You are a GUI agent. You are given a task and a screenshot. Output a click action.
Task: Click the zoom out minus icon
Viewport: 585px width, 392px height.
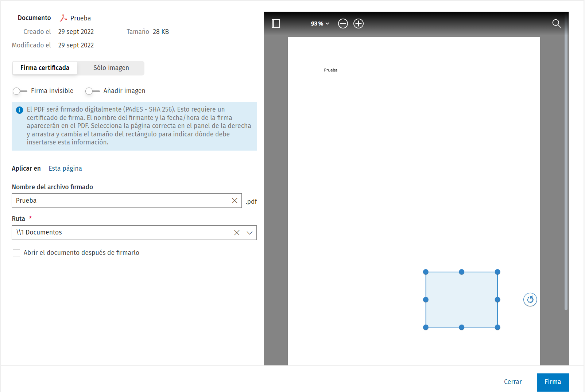(x=343, y=24)
